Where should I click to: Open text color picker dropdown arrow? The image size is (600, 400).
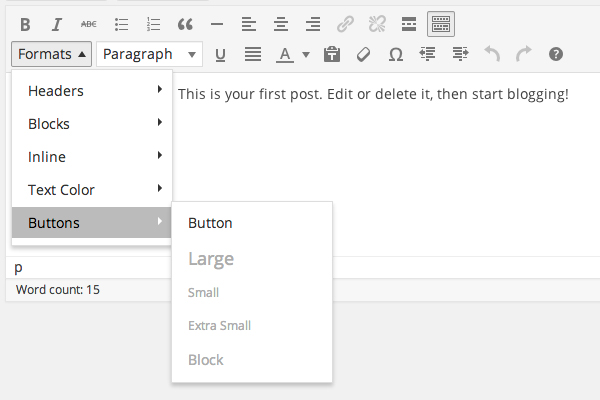click(306, 54)
